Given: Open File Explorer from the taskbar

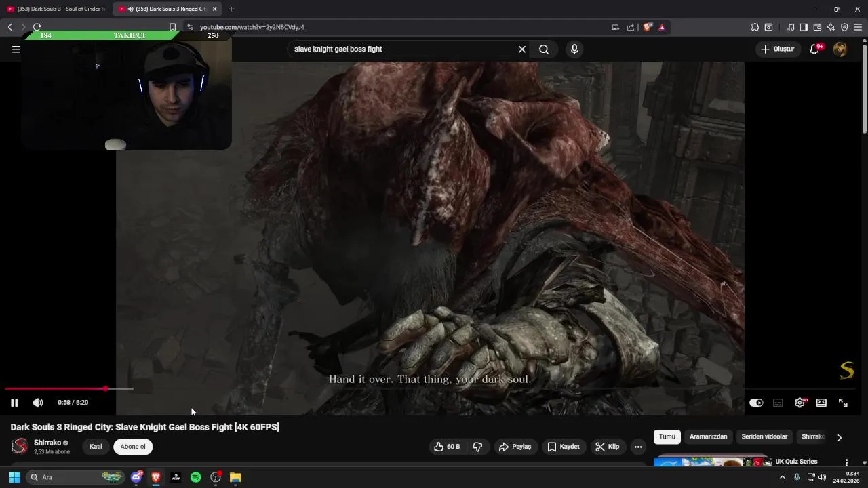Looking at the screenshot, I should (235, 477).
